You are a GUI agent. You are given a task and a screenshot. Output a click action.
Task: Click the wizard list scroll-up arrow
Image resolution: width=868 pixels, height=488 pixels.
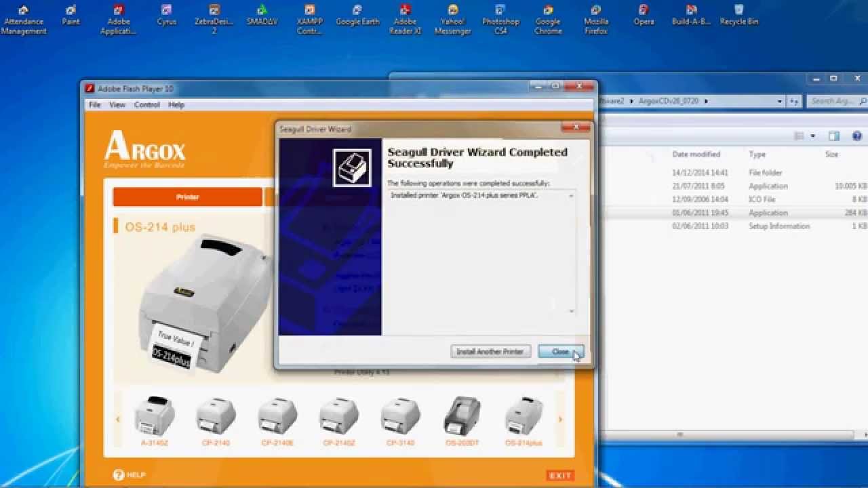click(571, 196)
